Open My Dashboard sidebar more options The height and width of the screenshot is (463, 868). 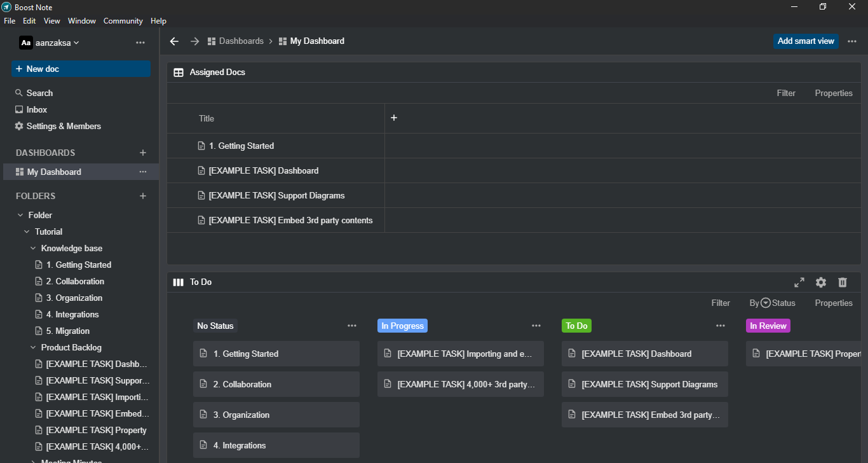coord(143,172)
